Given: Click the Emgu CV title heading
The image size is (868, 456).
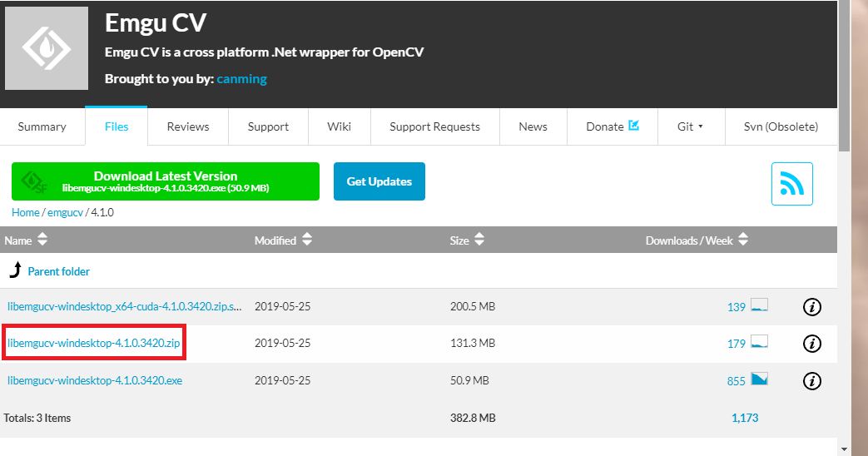Looking at the screenshot, I should (x=156, y=22).
